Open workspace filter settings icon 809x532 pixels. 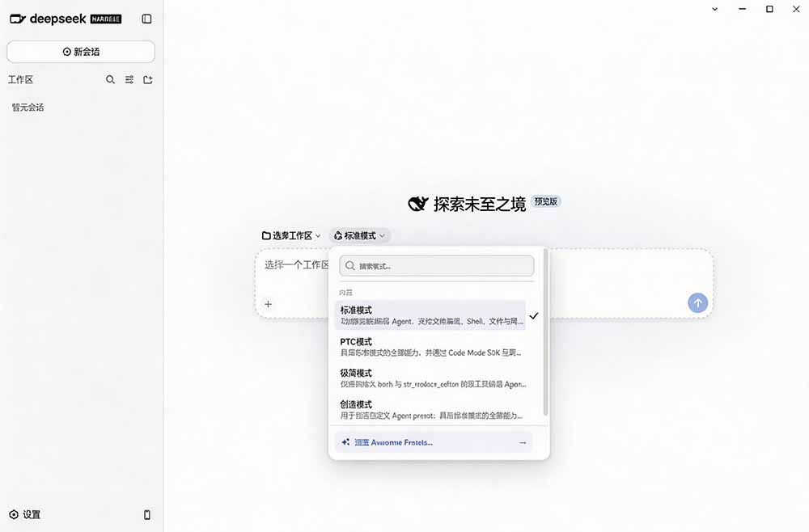(129, 79)
